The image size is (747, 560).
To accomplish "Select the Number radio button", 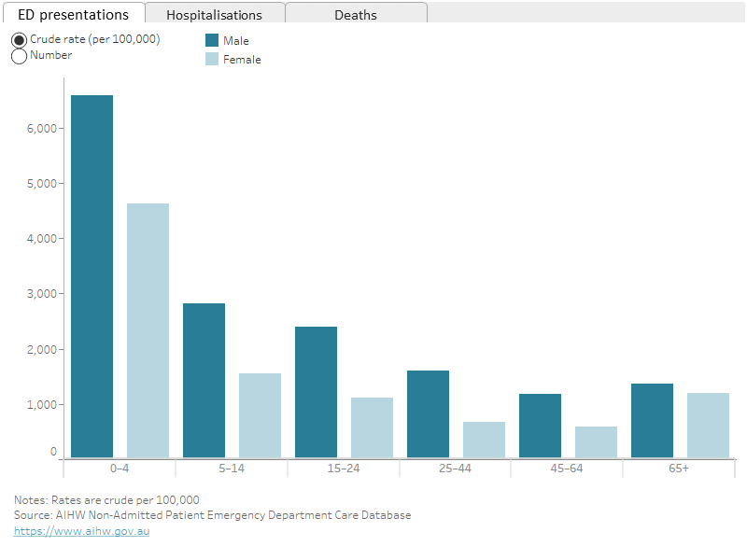I will click(x=18, y=55).
